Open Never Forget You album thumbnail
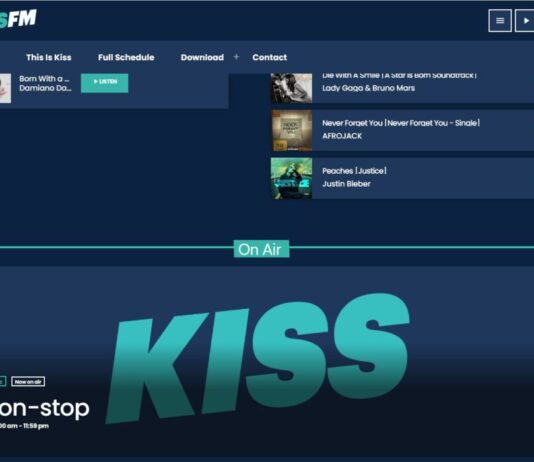 click(292, 130)
